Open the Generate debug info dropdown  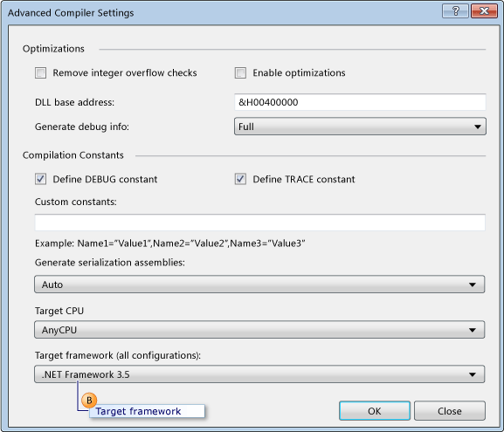[360, 127]
